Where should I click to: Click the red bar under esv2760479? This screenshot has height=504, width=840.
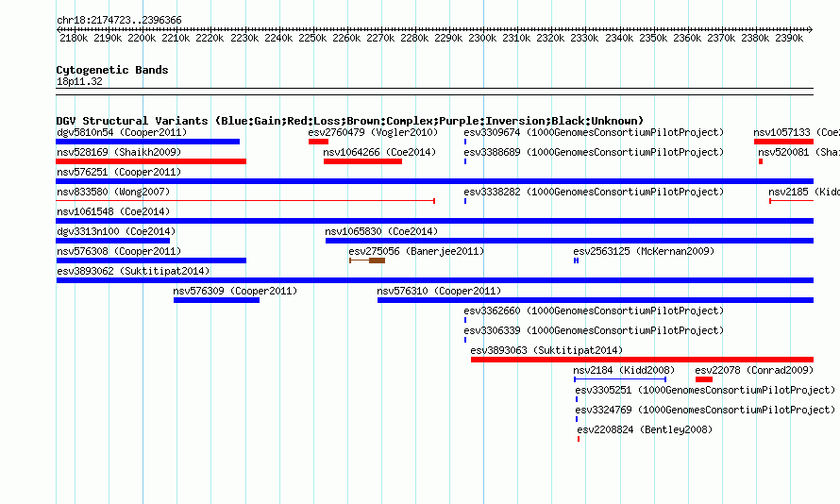click(318, 142)
